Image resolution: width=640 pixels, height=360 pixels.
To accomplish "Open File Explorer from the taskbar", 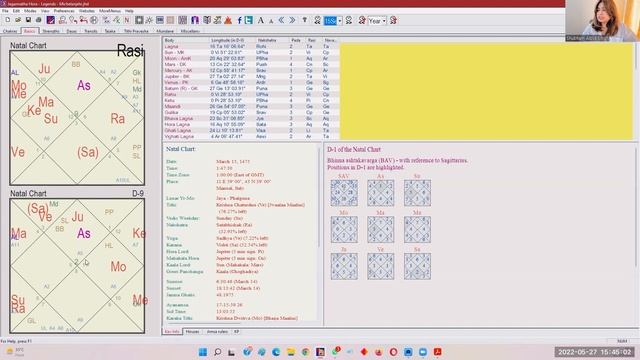I will click(x=291, y=352).
